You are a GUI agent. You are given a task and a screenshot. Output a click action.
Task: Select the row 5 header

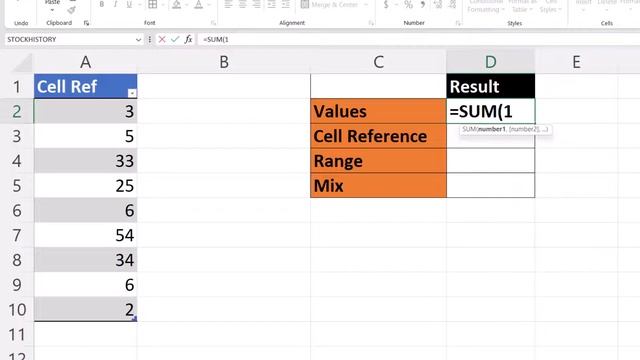17,186
